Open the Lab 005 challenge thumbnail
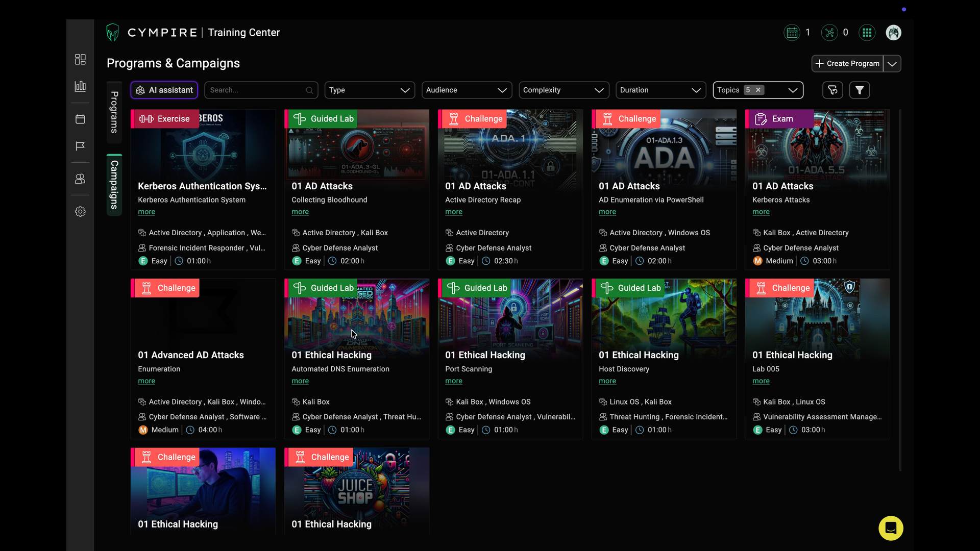 [818, 313]
